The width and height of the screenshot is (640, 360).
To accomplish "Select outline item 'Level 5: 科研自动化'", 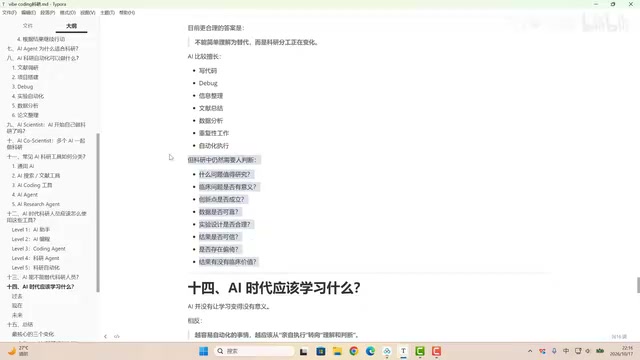I will pyautogui.click(x=36, y=268).
